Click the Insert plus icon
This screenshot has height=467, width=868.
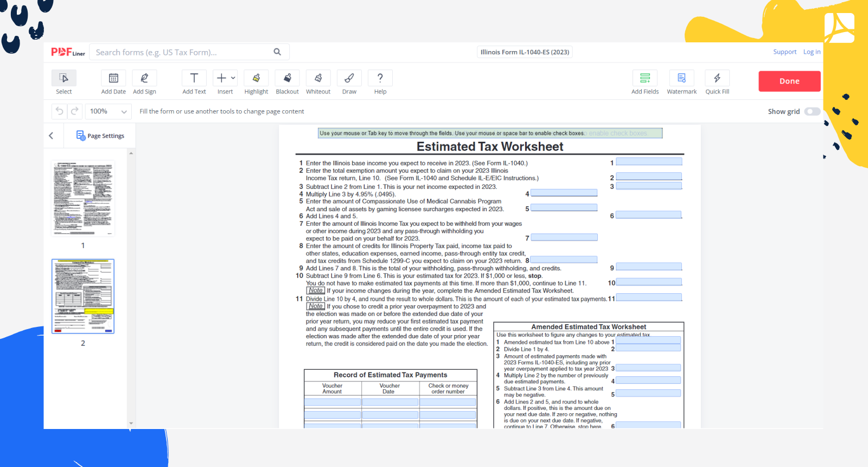coord(221,78)
